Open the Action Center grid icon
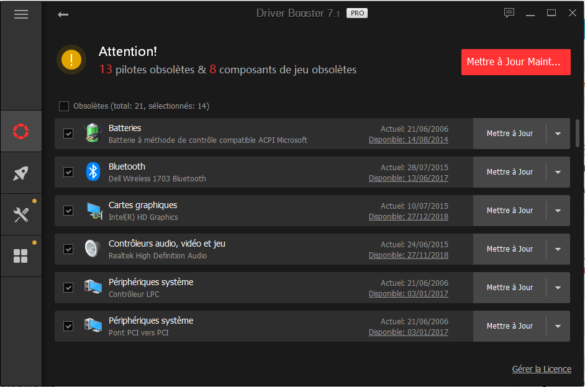 21,256
